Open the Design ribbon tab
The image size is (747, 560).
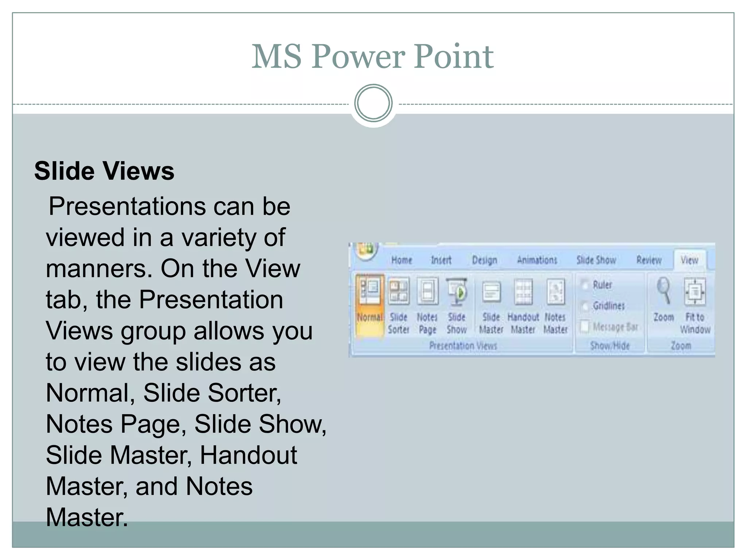coord(485,260)
